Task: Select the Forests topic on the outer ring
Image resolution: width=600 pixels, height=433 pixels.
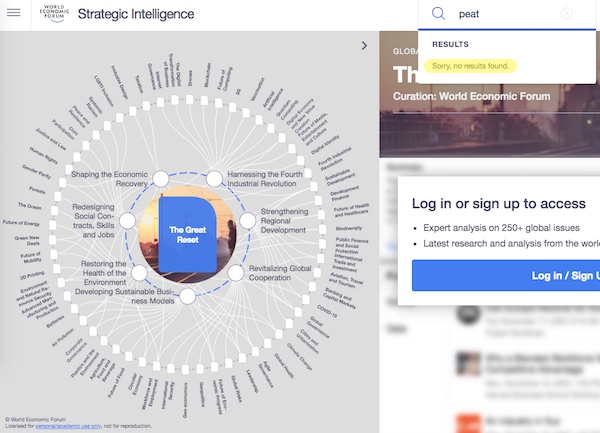Action: click(37, 190)
